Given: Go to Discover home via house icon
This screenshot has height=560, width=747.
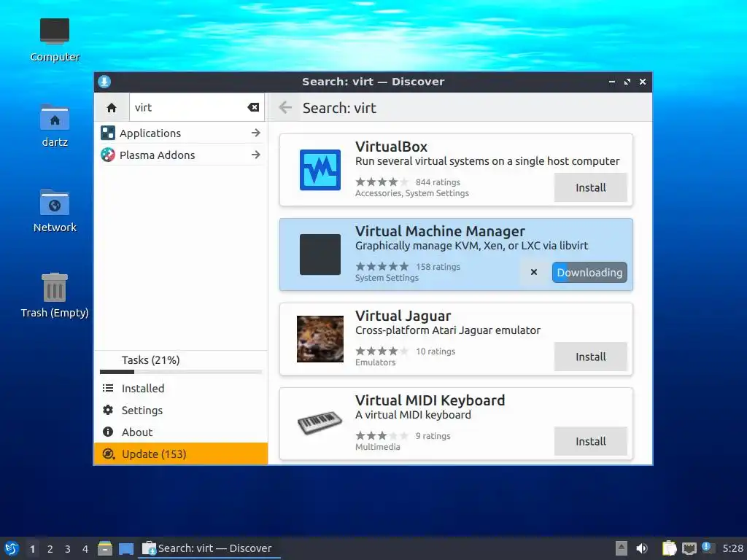Looking at the screenshot, I should click(x=112, y=108).
